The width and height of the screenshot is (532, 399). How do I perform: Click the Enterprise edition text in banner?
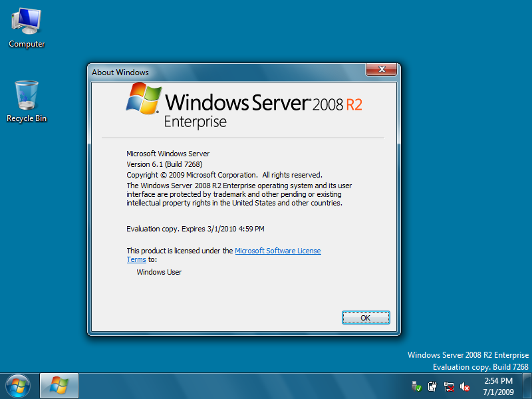click(x=195, y=122)
